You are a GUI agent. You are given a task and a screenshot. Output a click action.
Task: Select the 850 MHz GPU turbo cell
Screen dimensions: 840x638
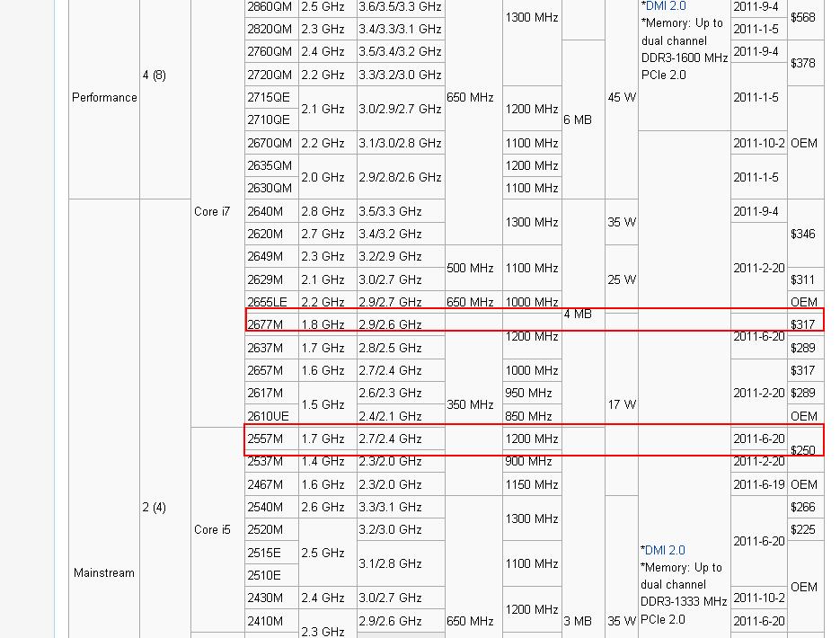coord(532,416)
